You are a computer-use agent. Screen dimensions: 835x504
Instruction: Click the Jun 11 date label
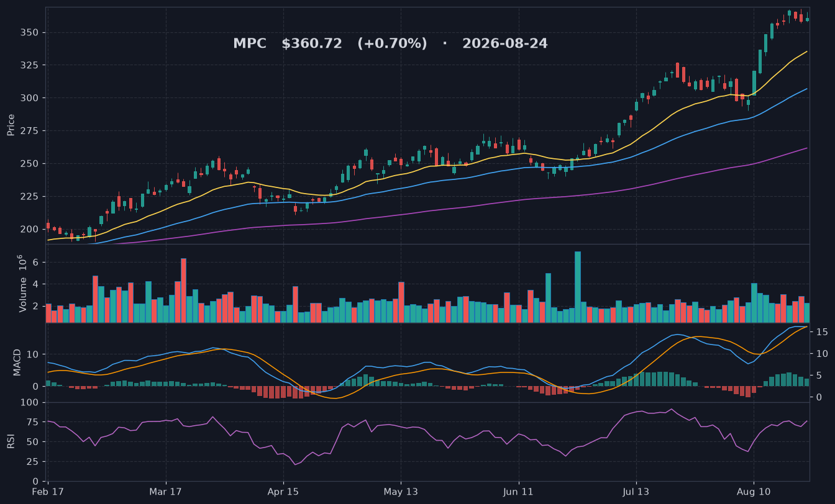(518, 492)
